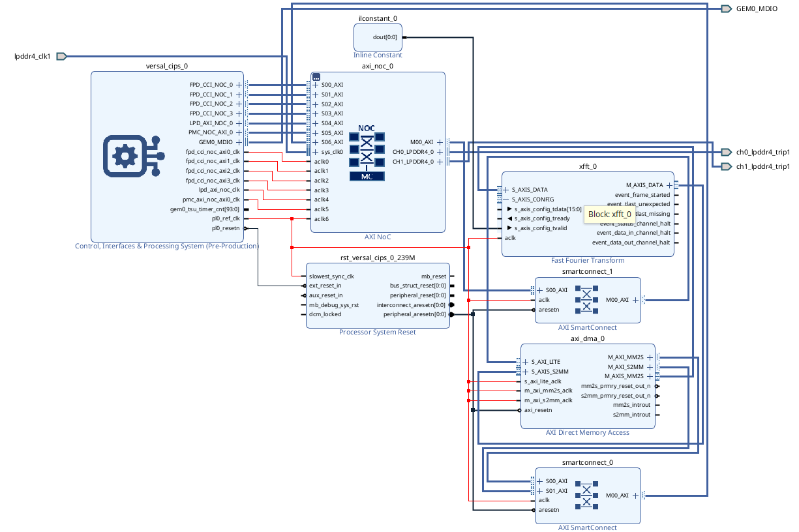Expand FPD_CCI_NOC_3 interface pin
The width and height of the screenshot is (799, 532).
coord(239,113)
